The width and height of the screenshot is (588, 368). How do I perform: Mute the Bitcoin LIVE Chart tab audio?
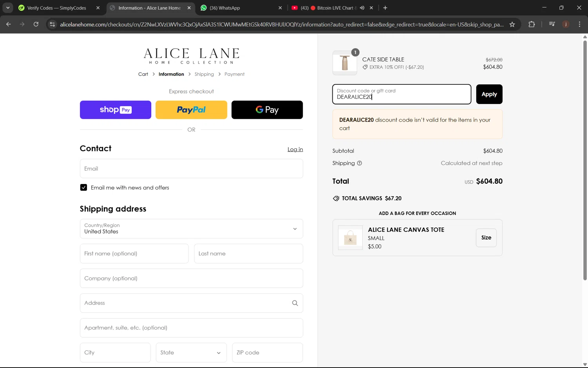362,8
